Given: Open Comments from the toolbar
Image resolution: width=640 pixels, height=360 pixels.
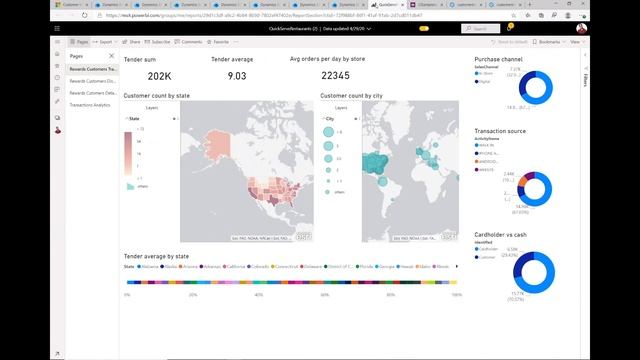Looking at the screenshot, I should tap(188, 42).
